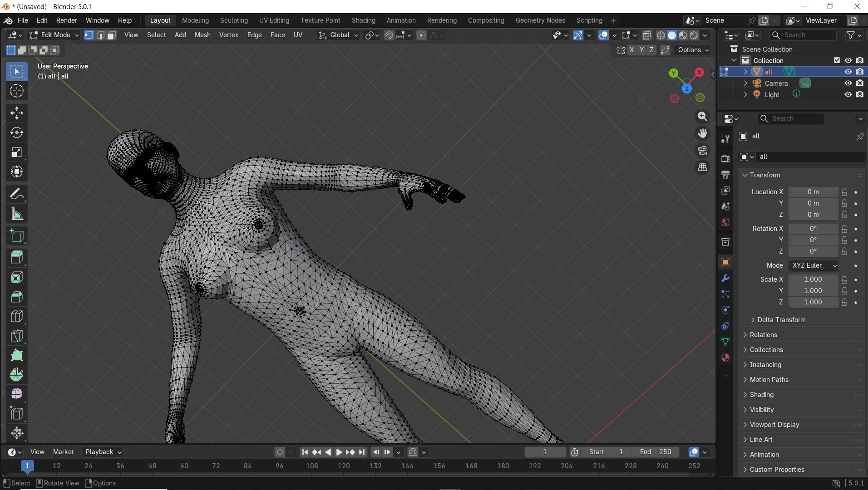The image size is (868, 490).
Task: Switch to the Sculpting workspace tab
Action: pyautogui.click(x=234, y=20)
